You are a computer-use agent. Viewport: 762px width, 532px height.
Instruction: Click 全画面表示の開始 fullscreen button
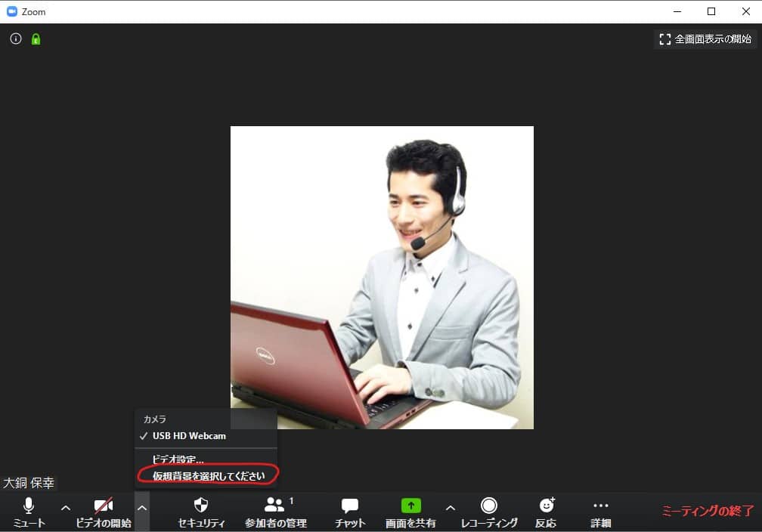(x=705, y=39)
